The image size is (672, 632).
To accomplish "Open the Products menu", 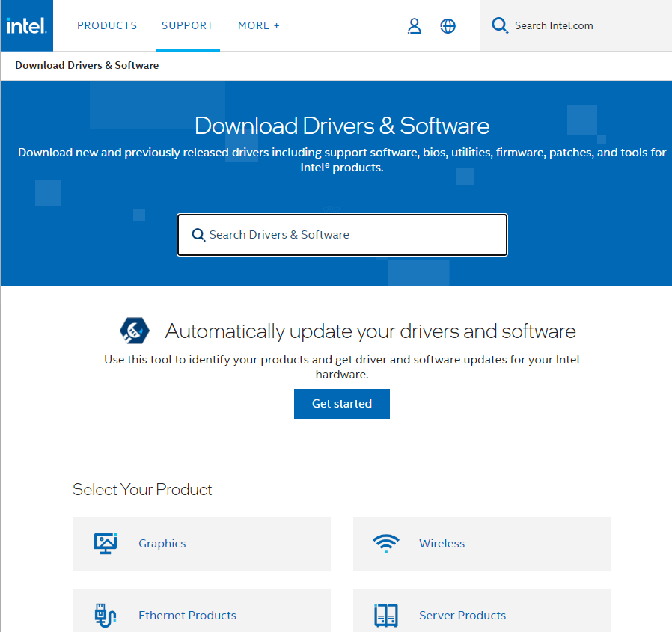I will click(x=107, y=25).
